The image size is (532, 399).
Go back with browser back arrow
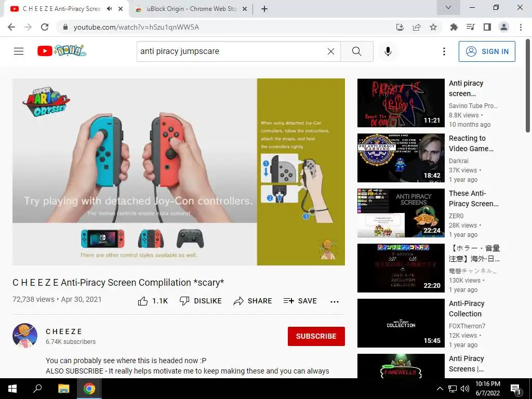pos(11,27)
